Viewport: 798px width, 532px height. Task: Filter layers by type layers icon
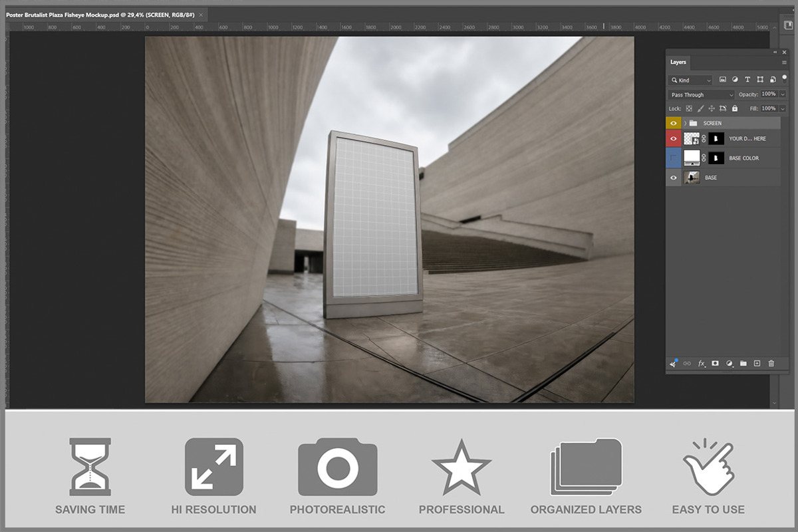tap(747, 80)
